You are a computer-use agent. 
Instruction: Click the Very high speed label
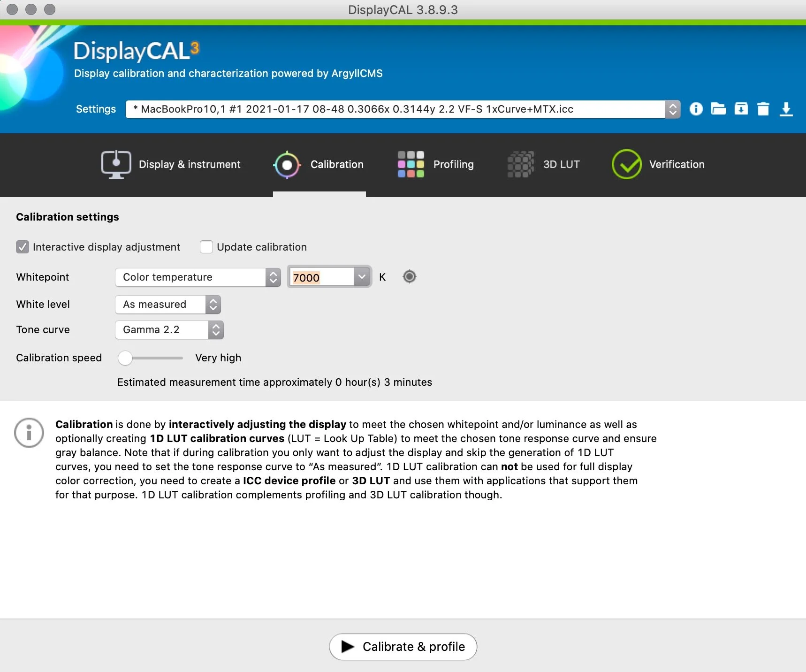click(218, 358)
